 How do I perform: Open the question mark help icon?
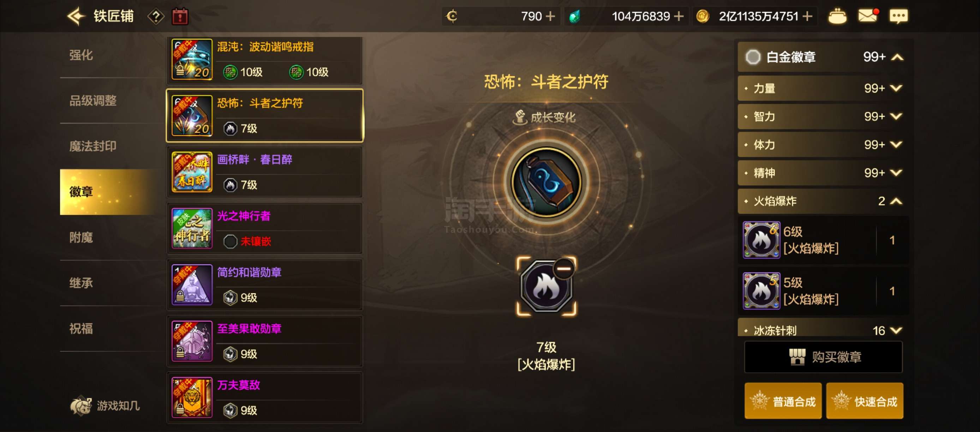(156, 16)
